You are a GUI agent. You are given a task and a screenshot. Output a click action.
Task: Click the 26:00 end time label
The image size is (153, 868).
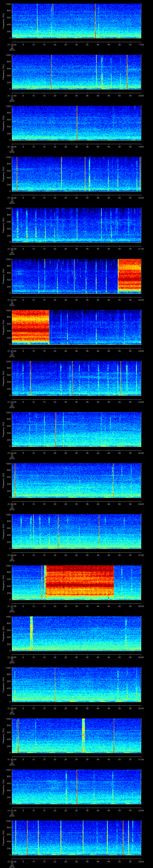point(141,504)
